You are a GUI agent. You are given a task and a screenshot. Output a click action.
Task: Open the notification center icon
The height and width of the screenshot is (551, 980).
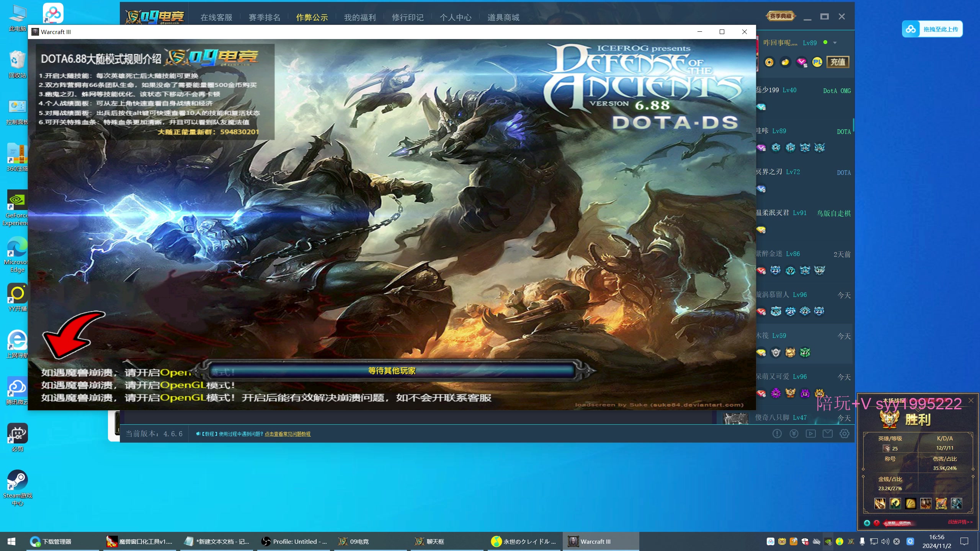tap(964, 541)
